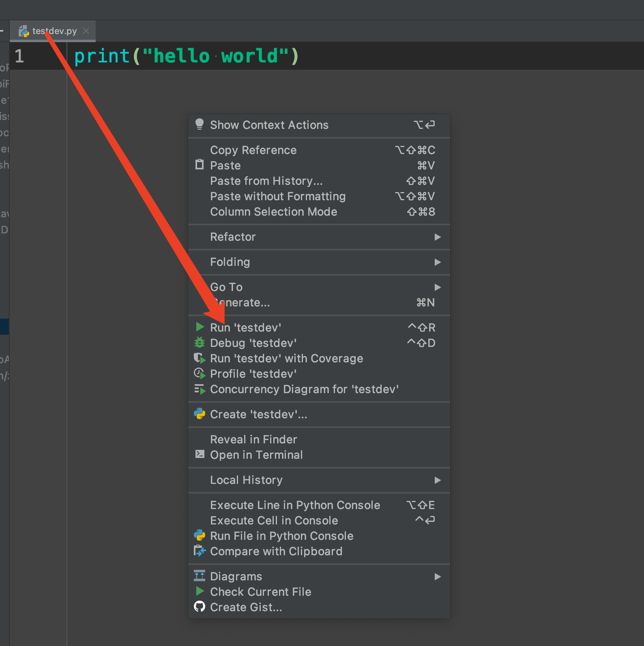The width and height of the screenshot is (644, 646).
Task: Click the hello world code line
Action: (187, 56)
